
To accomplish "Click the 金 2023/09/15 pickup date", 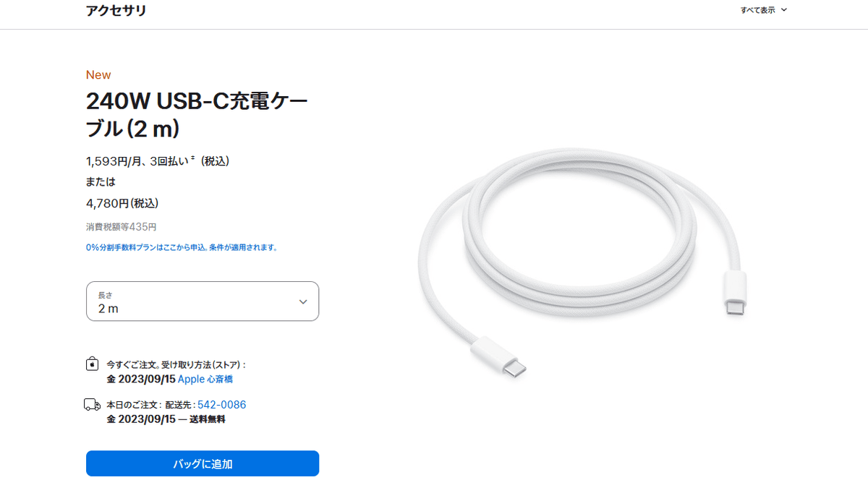I will 142,378.
